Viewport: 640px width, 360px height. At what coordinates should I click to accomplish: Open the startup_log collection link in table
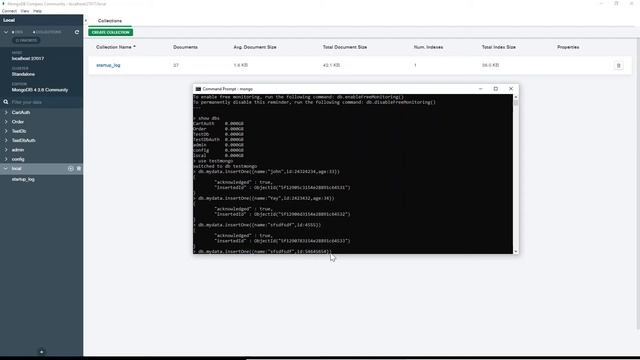pyautogui.click(x=108, y=65)
